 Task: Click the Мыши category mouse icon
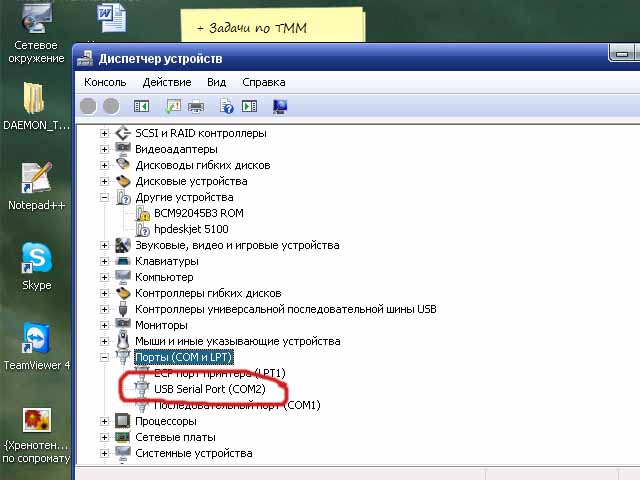tap(123, 340)
